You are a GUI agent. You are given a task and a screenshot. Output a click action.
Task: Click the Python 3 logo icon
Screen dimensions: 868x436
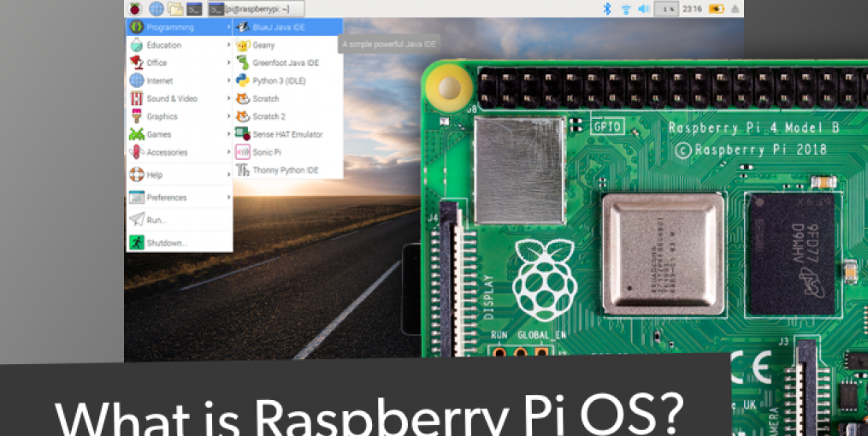point(243,80)
